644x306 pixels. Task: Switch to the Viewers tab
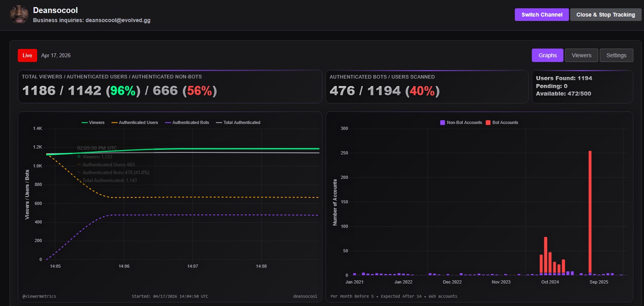point(582,55)
